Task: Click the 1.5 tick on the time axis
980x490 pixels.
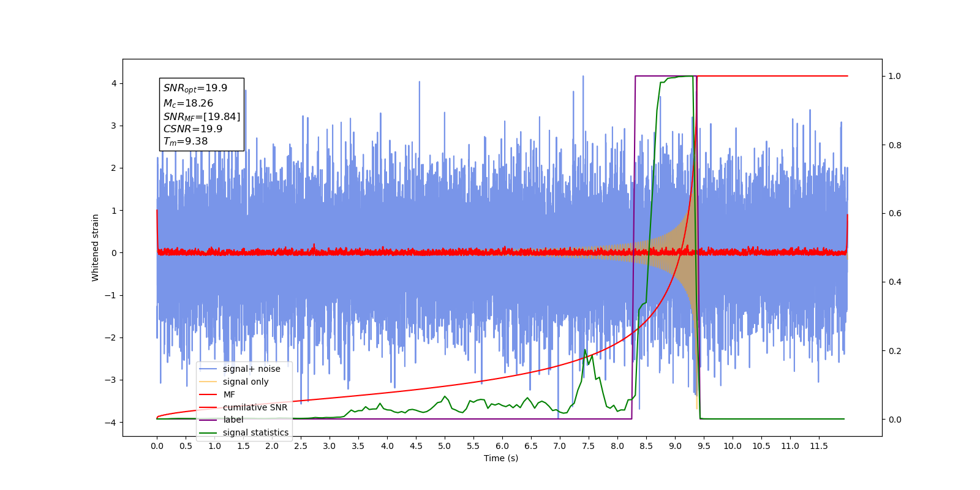Action: pos(243,446)
